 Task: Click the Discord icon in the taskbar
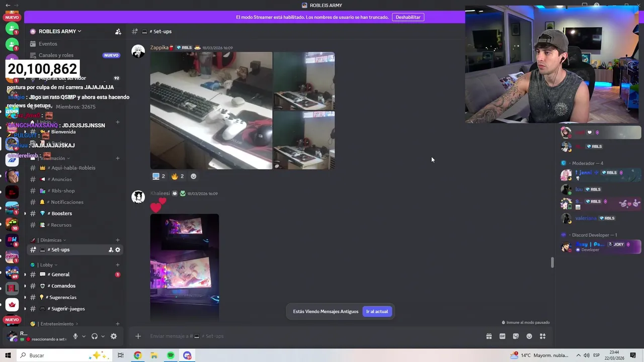coord(187,355)
